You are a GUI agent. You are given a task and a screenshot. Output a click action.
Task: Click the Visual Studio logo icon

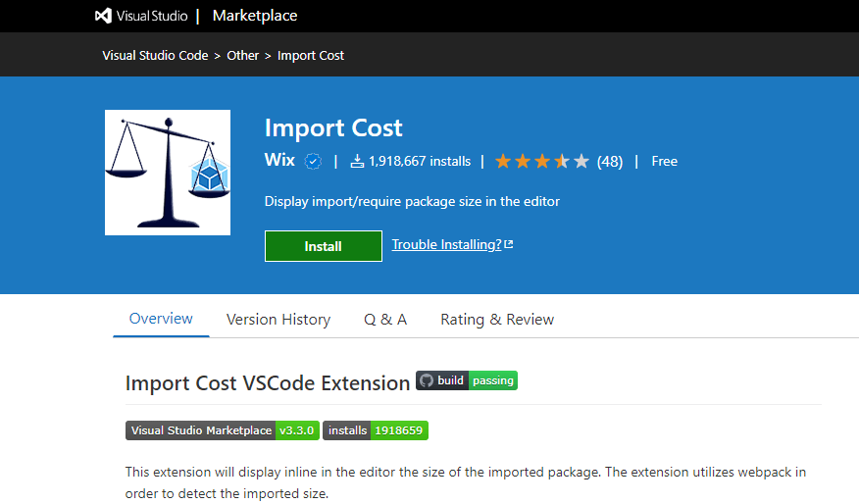coord(103,16)
